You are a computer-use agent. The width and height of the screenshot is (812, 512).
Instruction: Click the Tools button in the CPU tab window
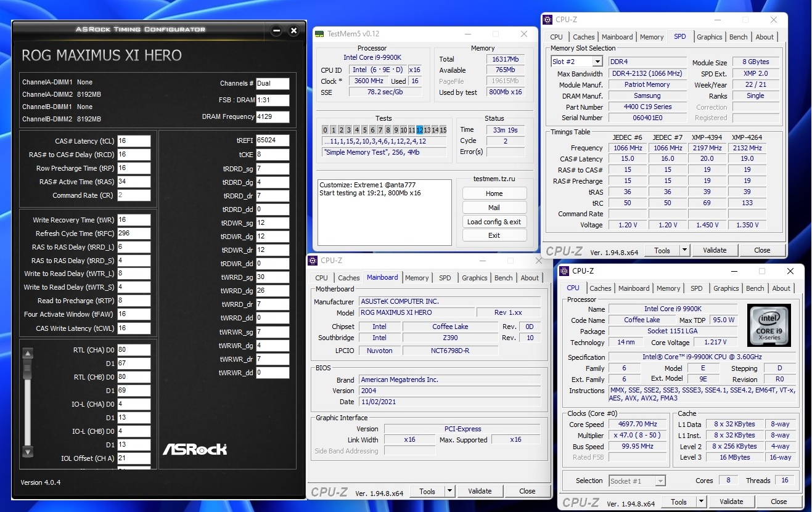679,502
